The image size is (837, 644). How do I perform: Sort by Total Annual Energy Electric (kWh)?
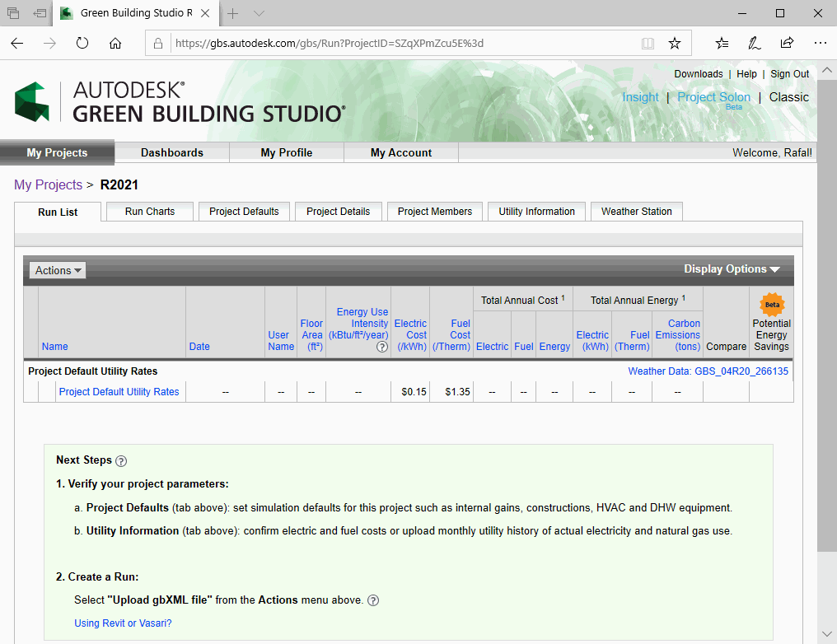click(x=592, y=340)
